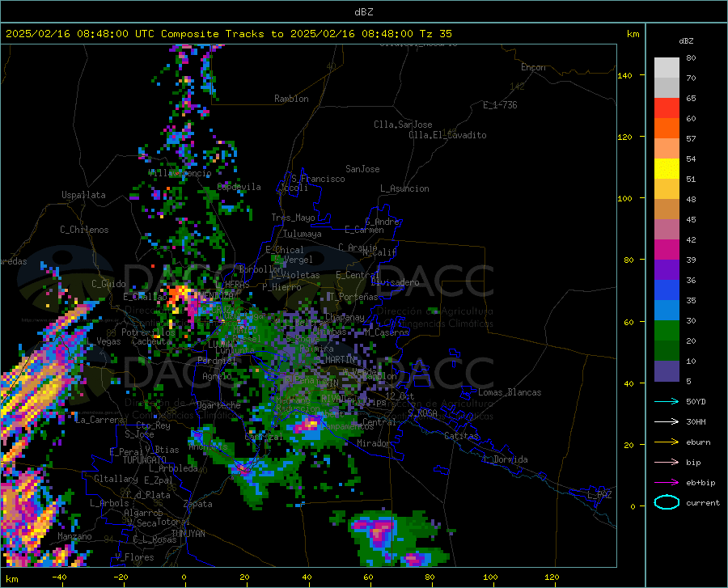Image resolution: width=728 pixels, height=588 pixels.
Task: Click the 'Clla.SanJose' map label
Action: [x=403, y=125]
